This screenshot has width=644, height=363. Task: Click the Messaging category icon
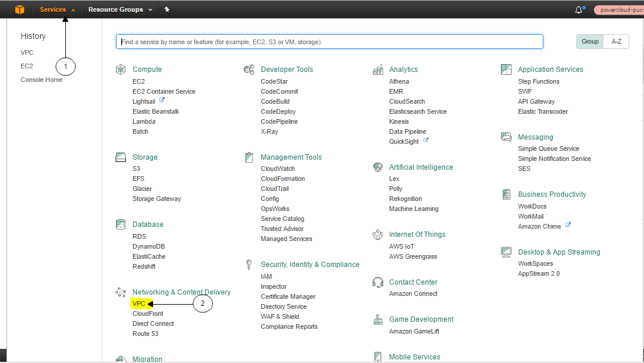tap(506, 137)
